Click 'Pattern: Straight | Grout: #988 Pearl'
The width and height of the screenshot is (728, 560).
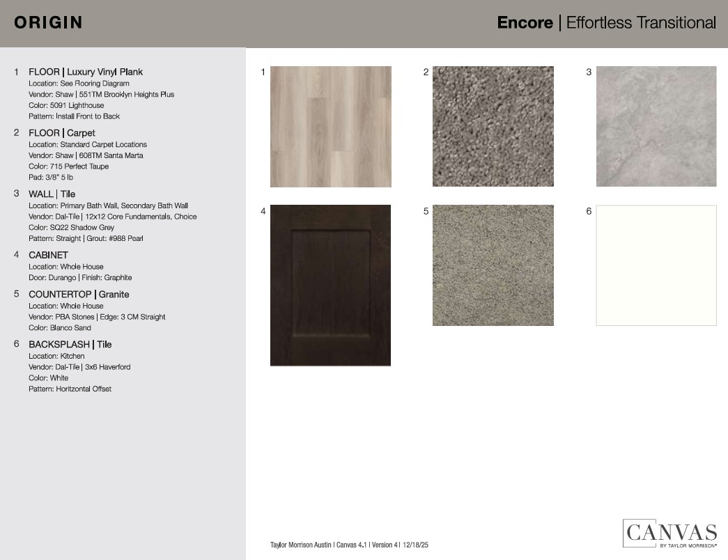pyautogui.click(x=86, y=238)
